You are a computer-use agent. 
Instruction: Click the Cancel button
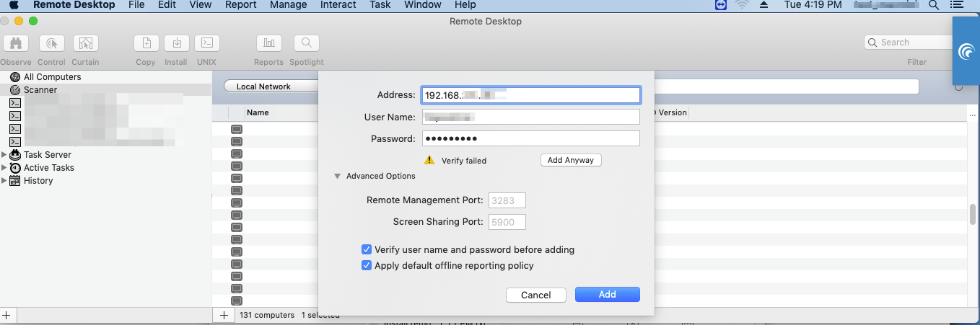point(536,295)
